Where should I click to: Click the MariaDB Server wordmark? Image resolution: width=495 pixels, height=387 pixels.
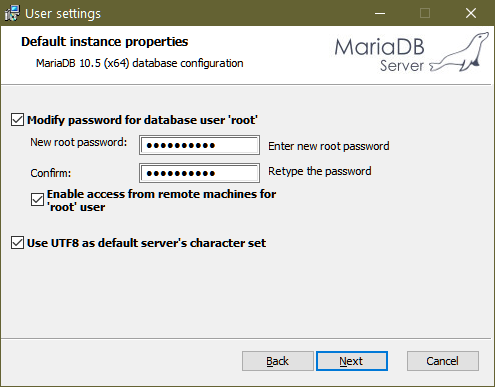[x=380, y=55]
